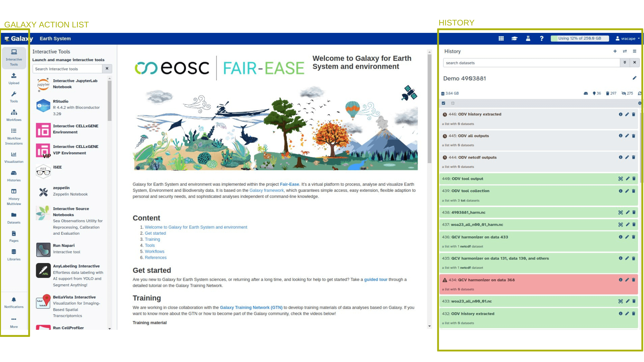Open the Visualization activity icon
644x362 pixels.
coord(14,157)
